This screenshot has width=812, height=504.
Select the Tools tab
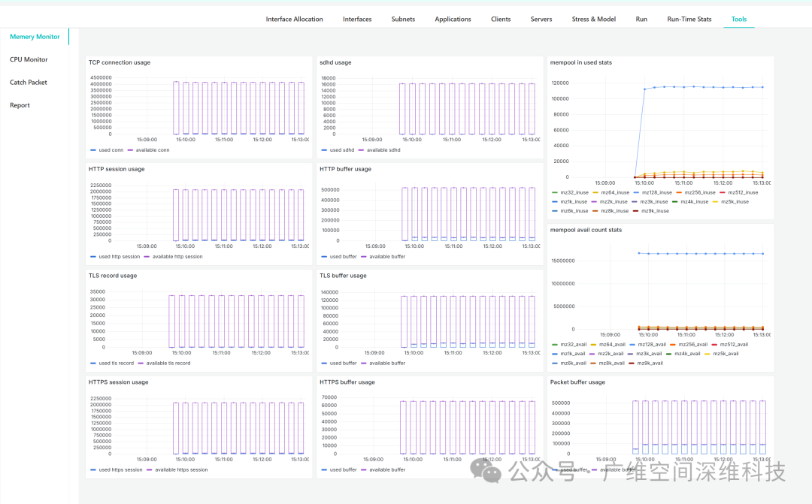click(739, 19)
